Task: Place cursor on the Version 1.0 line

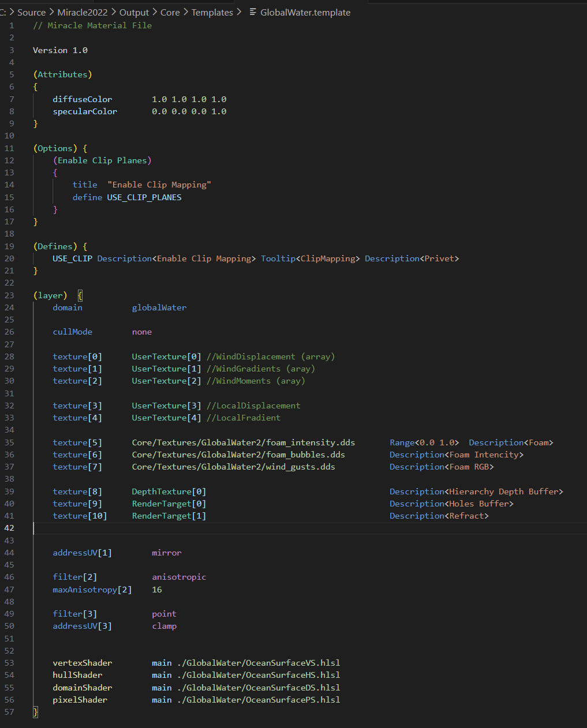Action: (60, 50)
